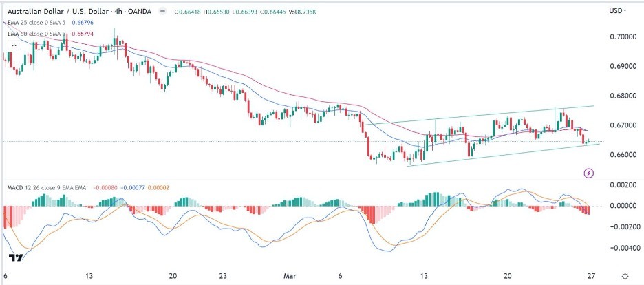Open the purple lightning event marker

coord(589,173)
